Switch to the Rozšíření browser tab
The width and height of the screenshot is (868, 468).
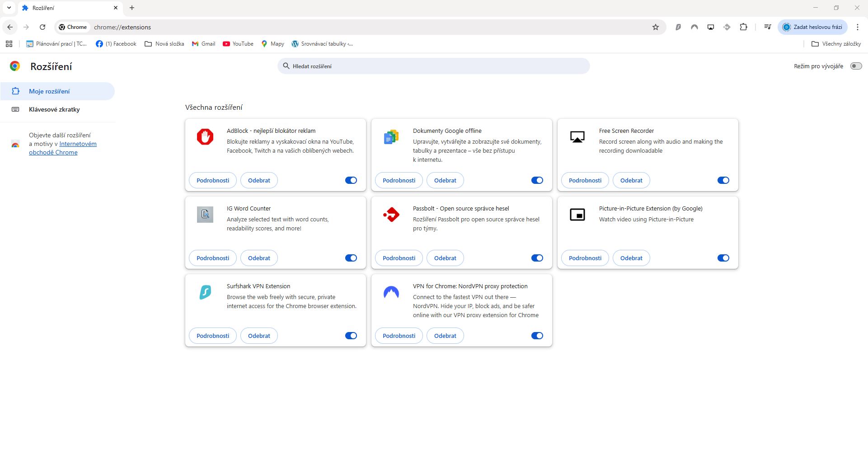[70, 8]
